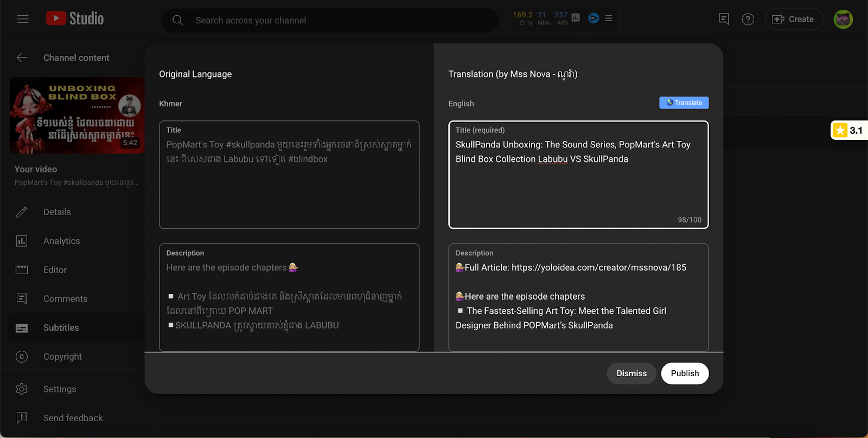Screen dimensions: 868x438
Task: Select Analytics in the sidebar
Action: pyautogui.click(x=61, y=241)
